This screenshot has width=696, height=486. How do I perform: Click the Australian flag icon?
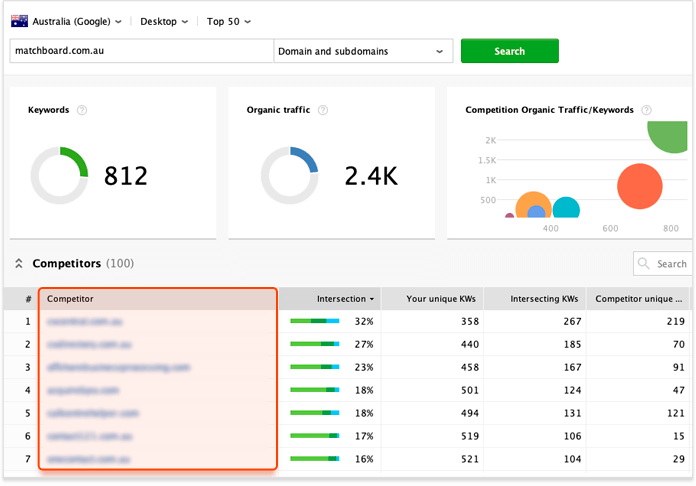20,21
